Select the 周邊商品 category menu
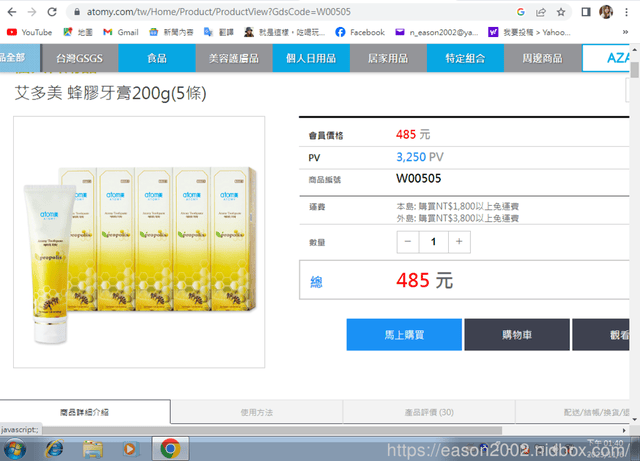This screenshot has height=461, width=640. coord(542,58)
